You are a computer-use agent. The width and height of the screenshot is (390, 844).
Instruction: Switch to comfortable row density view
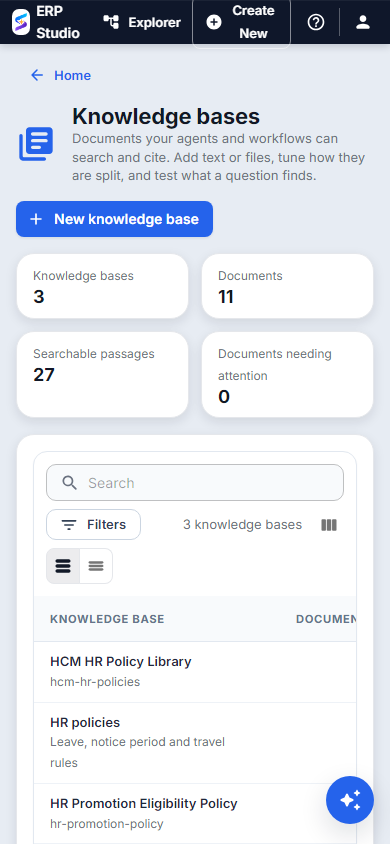[x=63, y=566]
